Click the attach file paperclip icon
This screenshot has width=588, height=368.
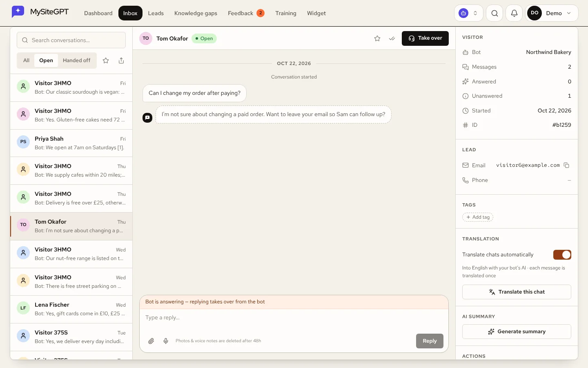tap(151, 341)
